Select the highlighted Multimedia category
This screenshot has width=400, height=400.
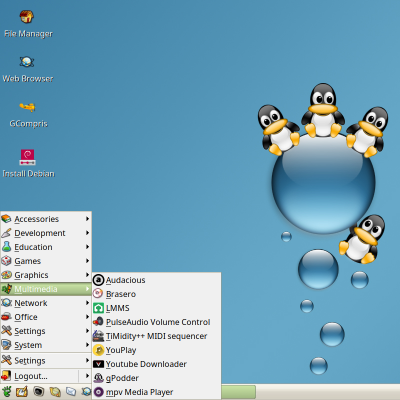(46, 289)
